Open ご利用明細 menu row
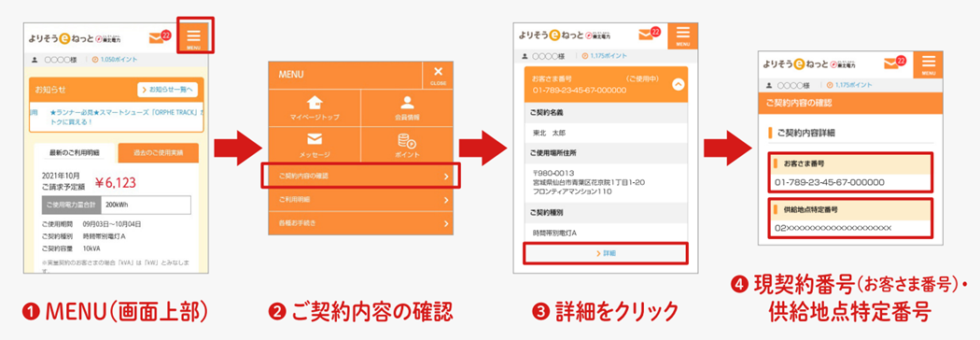 pyautogui.click(x=361, y=200)
